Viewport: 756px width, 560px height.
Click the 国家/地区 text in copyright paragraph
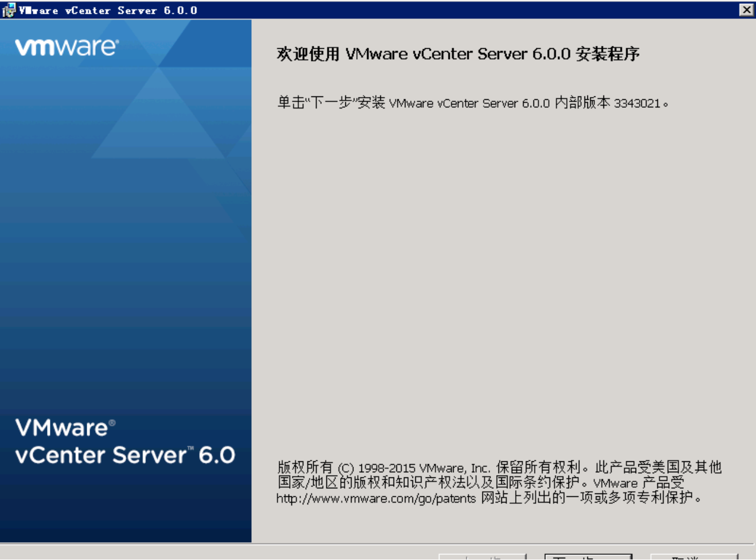[x=307, y=483]
